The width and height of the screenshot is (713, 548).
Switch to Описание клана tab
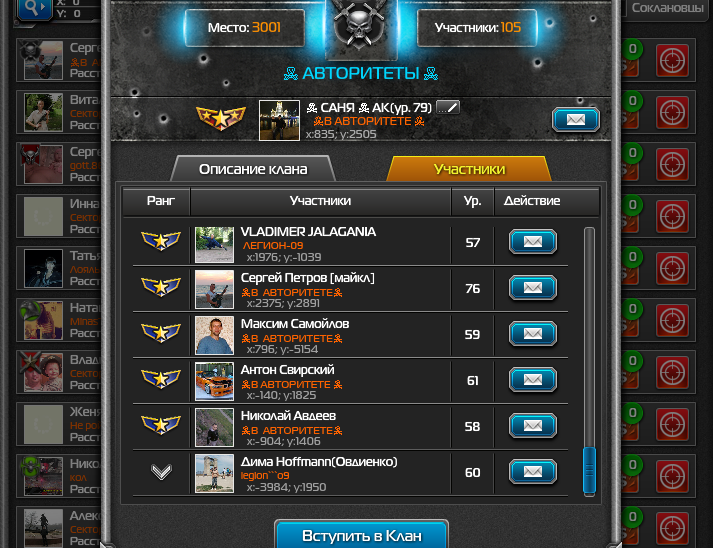(x=253, y=169)
